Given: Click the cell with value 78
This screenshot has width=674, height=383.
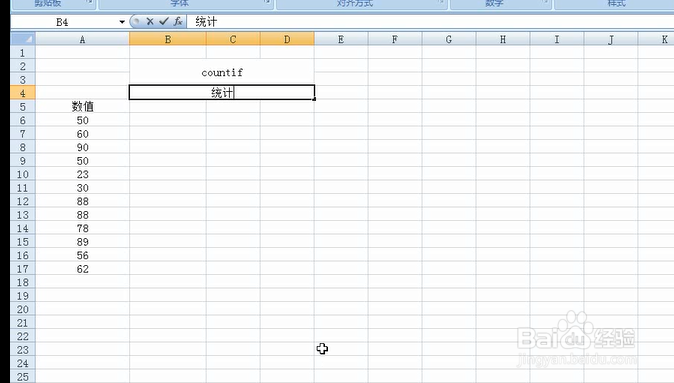Looking at the screenshot, I should tap(82, 228).
